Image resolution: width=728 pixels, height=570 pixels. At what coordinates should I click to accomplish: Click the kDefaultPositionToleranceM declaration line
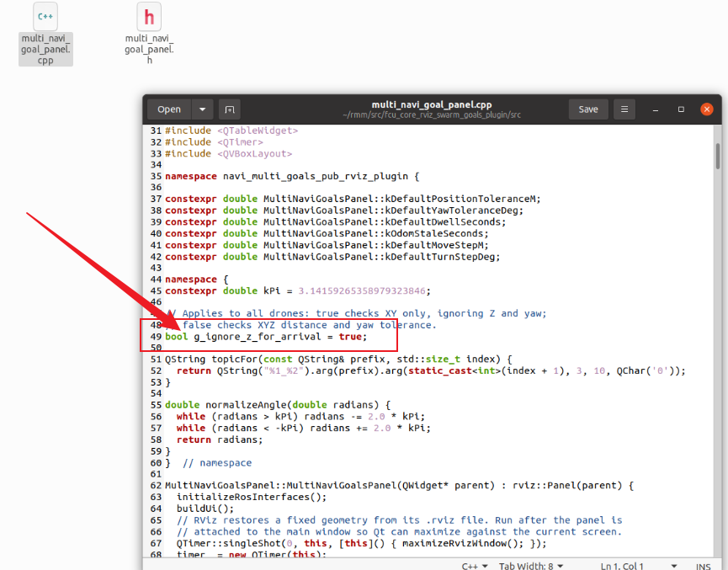pyautogui.click(x=353, y=199)
